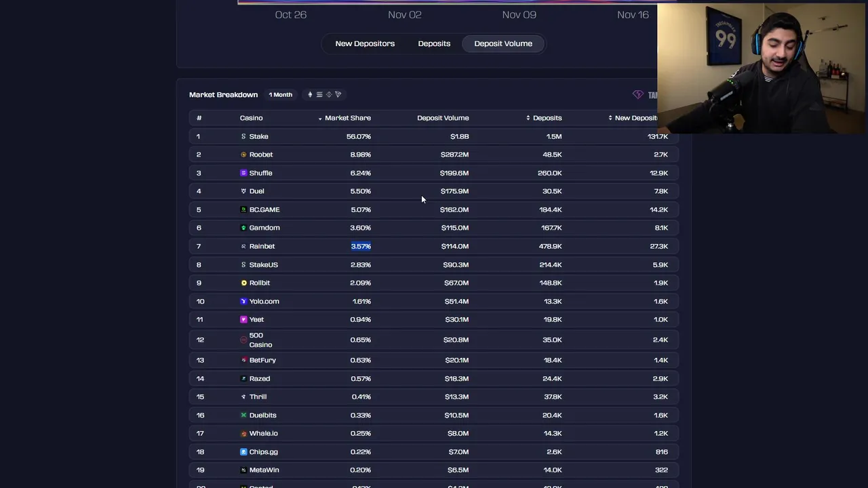Viewport: 868px width, 488px height.
Task: Click the 260.0K deposits cell
Action: 550,173
